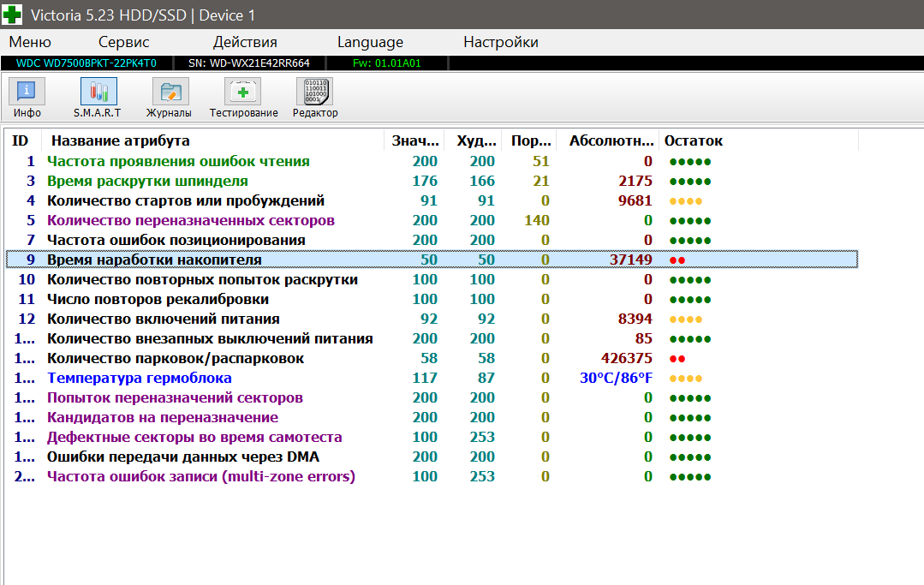Click the green cross Victoria app icon
924x585 pixels.
12,15
